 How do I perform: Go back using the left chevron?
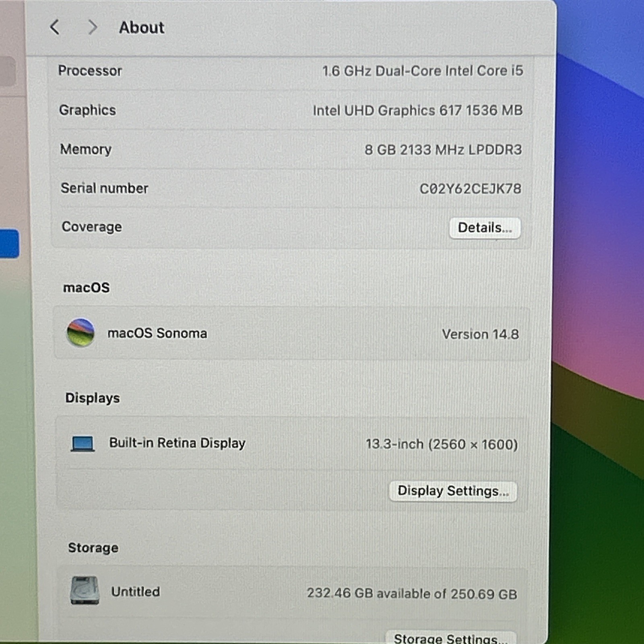coord(55,27)
